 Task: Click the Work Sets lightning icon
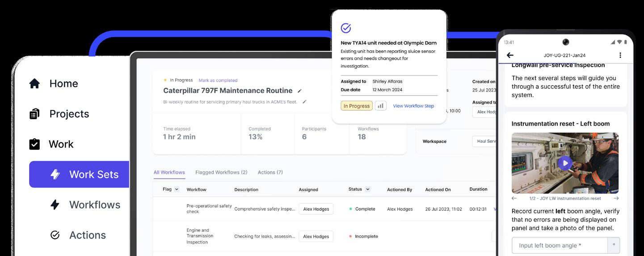(x=55, y=174)
